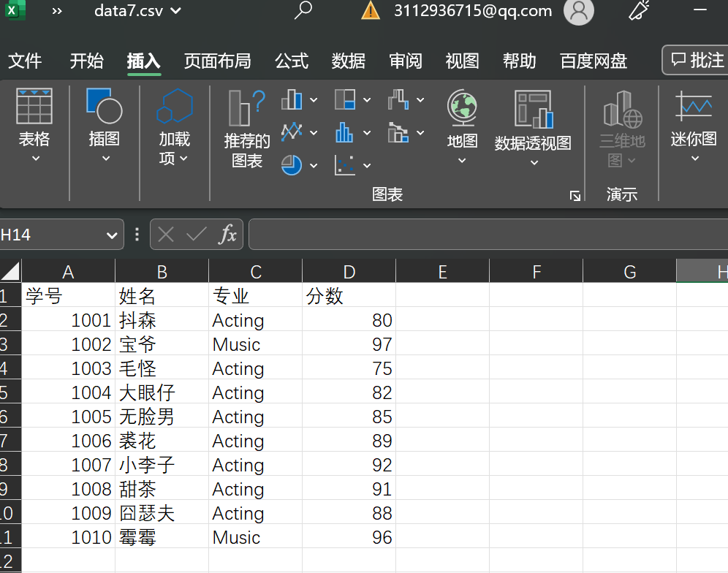Click the PivotChart icon
This screenshot has width=728, height=573.
(x=534, y=109)
